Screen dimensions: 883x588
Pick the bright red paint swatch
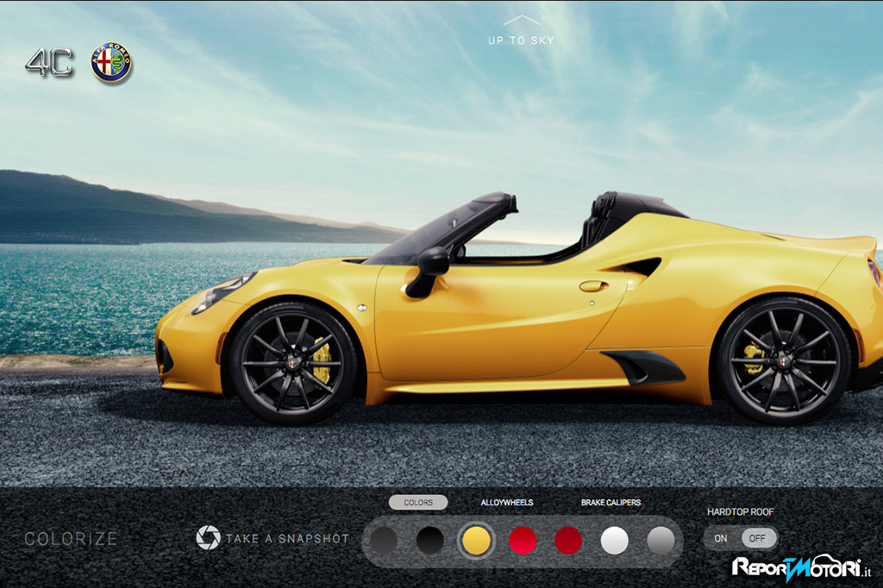523,541
